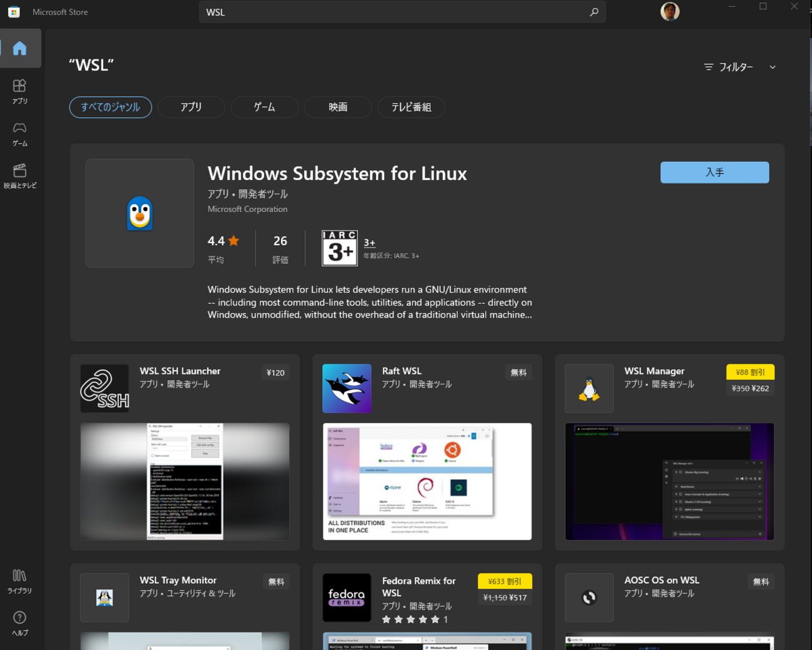Click the WSL Tray Monitor title text
Screen dimensions: 812x650
point(178,581)
